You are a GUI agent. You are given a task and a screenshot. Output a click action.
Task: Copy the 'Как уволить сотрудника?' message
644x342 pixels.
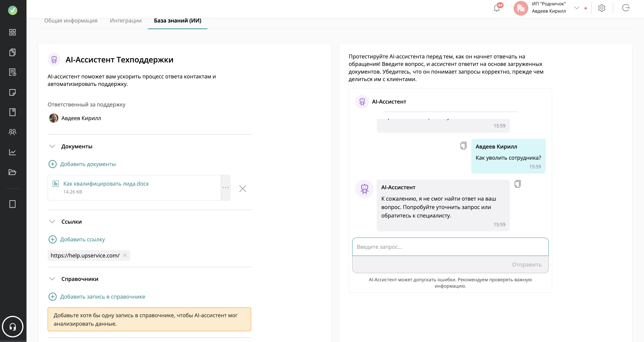(463, 146)
